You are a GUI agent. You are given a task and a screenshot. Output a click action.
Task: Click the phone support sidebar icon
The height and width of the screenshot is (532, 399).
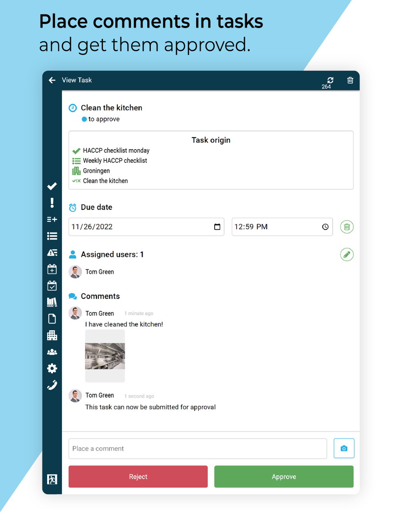[x=52, y=385]
